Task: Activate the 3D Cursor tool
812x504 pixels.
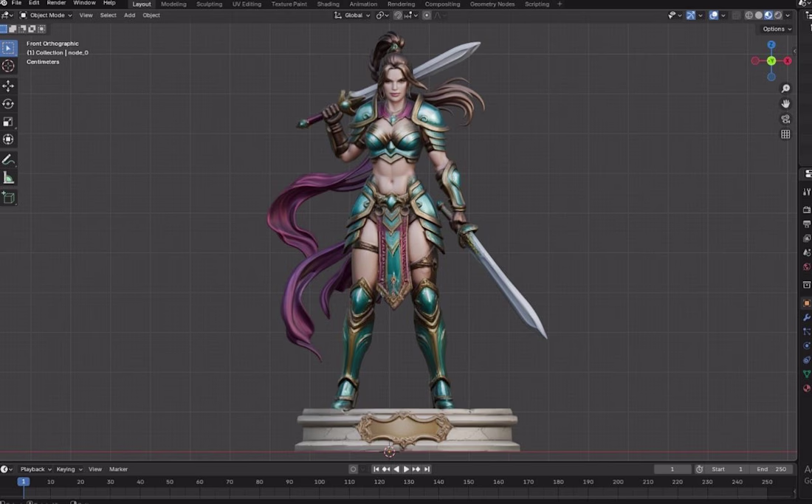Action: pyautogui.click(x=8, y=66)
